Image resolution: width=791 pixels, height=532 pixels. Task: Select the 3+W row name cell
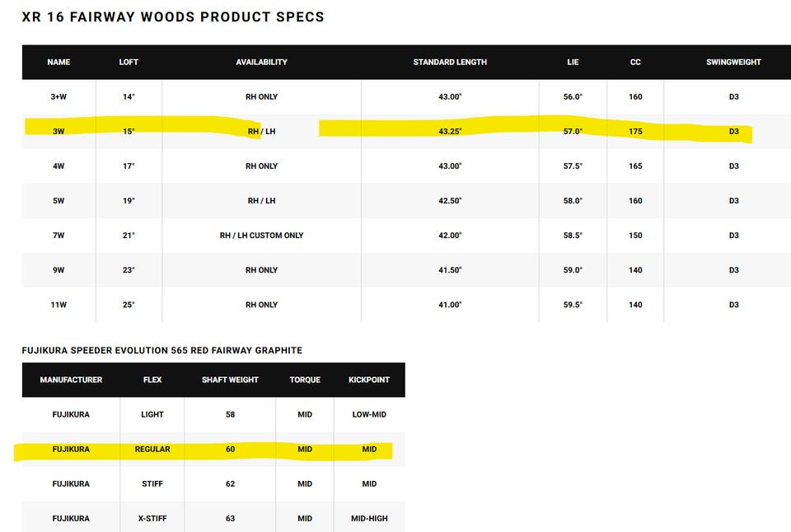(59, 97)
